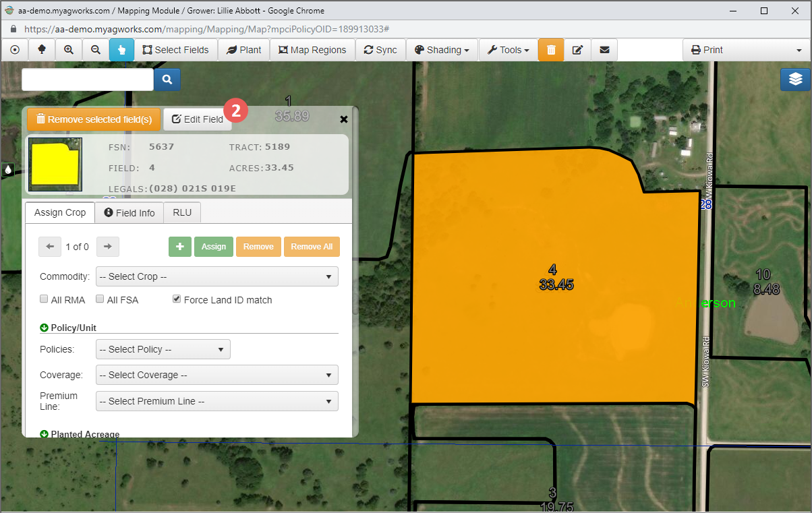This screenshot has width=812, height=513.
Task: Click the envelope email icon
Action: [x=604, y=50]
